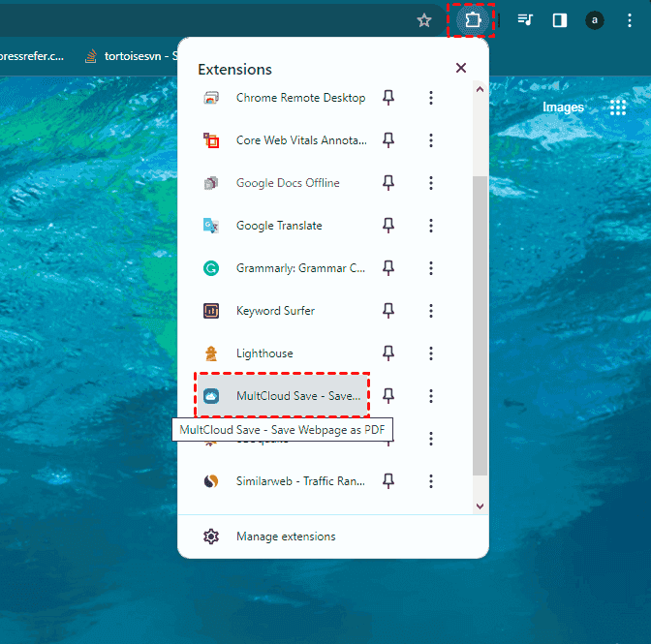This screenshot has width=651, height=644.
Task: Pin Keyword Surfer to toolbar
Action: click(x=388, y=311)
